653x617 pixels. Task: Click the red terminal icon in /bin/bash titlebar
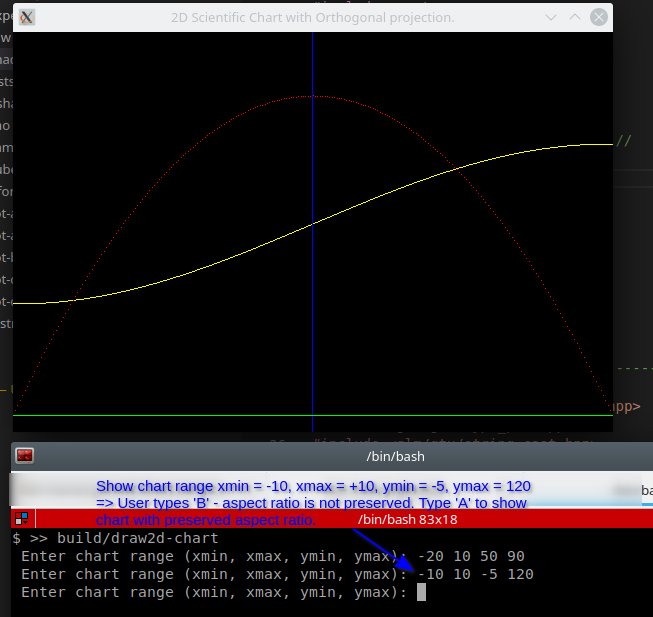tap(25, 456)
